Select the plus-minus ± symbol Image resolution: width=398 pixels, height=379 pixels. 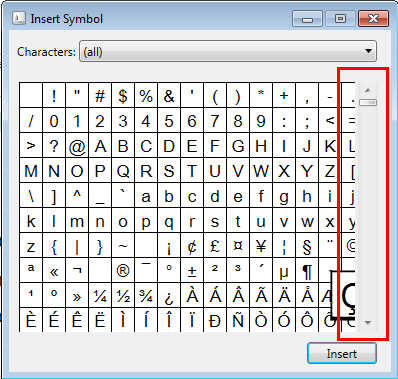coord(192,271)
